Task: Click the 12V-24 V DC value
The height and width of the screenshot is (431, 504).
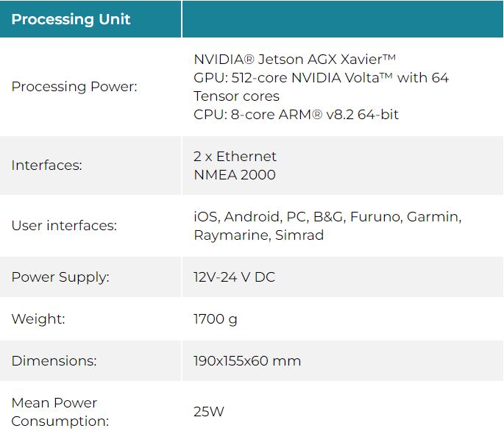Action: click(x=234, y=277)
